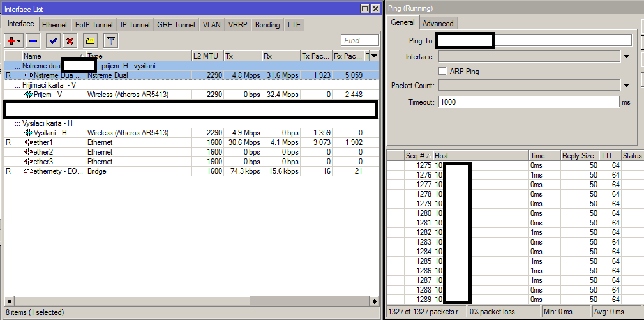644x320 pixels.
Task: Open the LTE tab
Action: 294,25
